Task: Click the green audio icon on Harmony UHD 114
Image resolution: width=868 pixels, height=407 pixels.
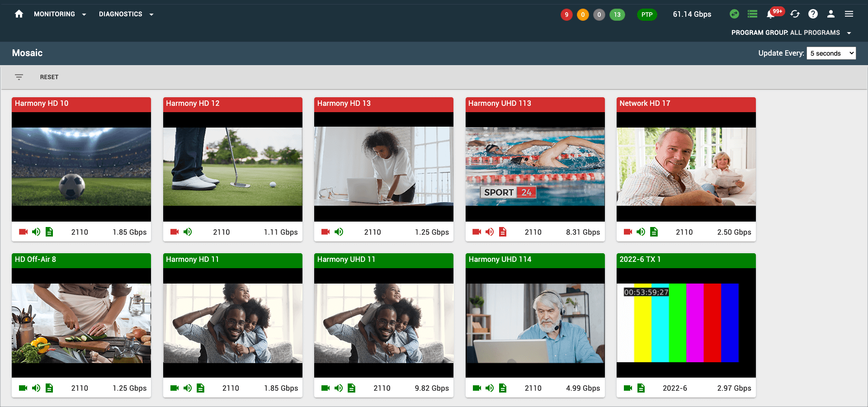Action: (490, 388)
